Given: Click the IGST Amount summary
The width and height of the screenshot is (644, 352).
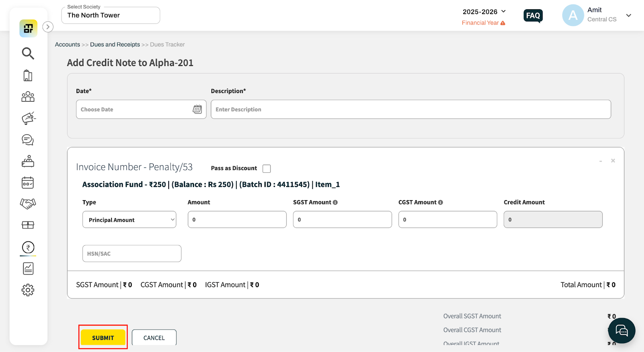Looking at the screenshot, I should 232,285.
